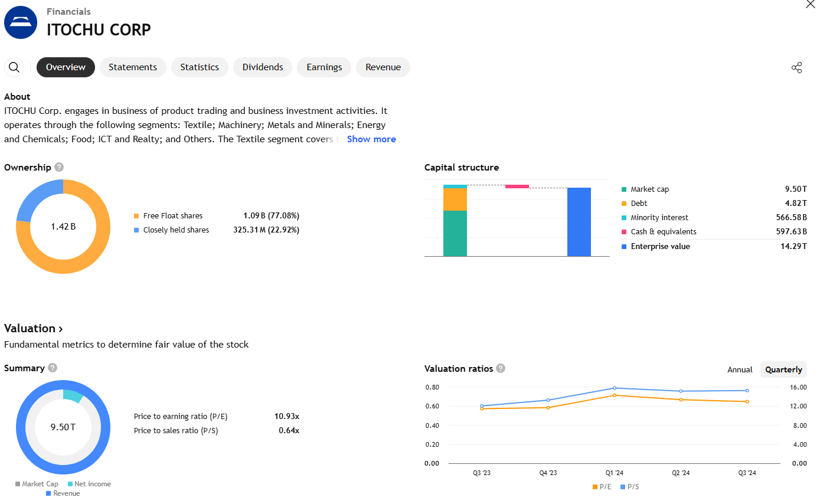Open Valuation ratios help question mark
The height and width of the screenshot is (504, 820).
tap(501, 369)
